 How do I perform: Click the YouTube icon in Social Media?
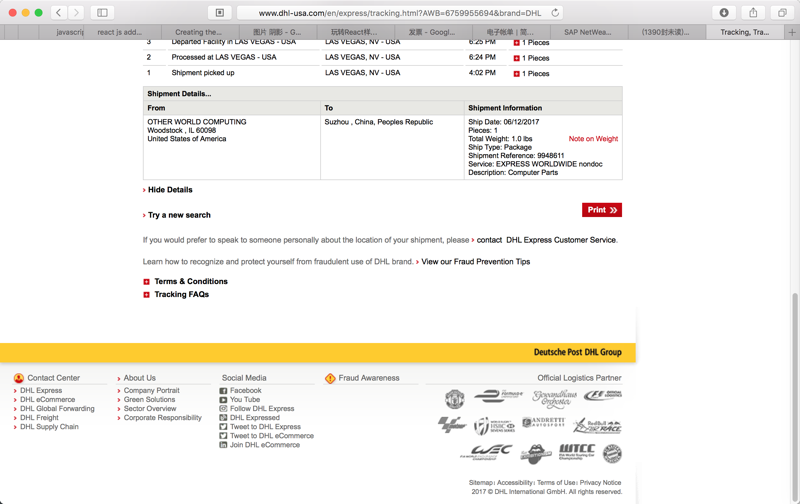pyautogui.click(x=223, y=400)
